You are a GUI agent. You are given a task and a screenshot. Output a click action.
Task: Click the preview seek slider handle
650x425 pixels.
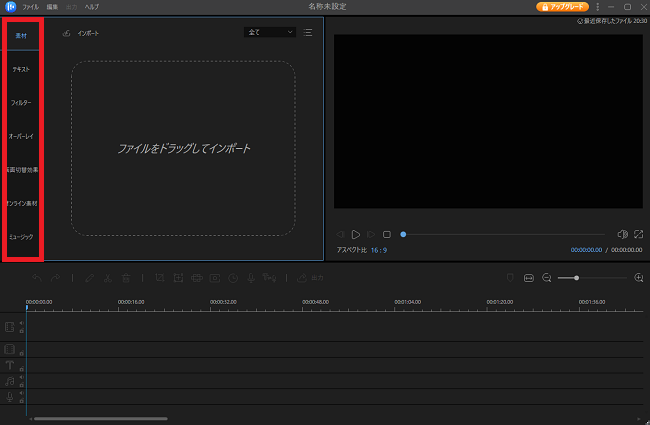[403, 234]
